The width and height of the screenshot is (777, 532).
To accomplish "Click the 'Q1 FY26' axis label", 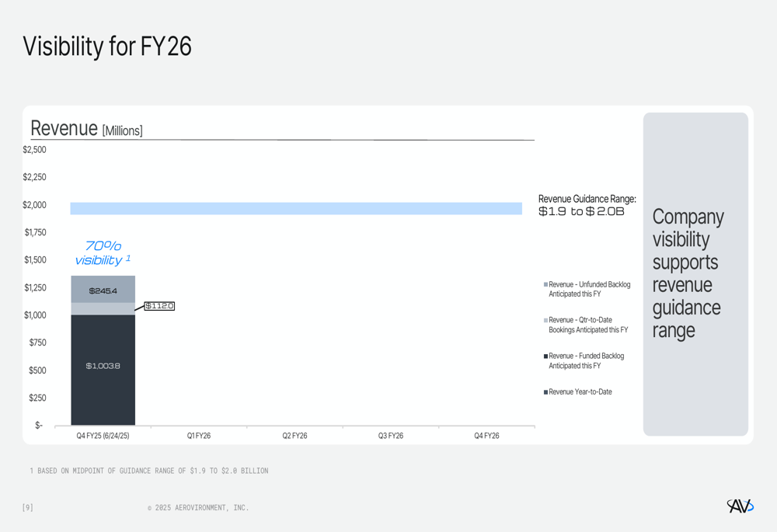I will [x=199, y=436].
